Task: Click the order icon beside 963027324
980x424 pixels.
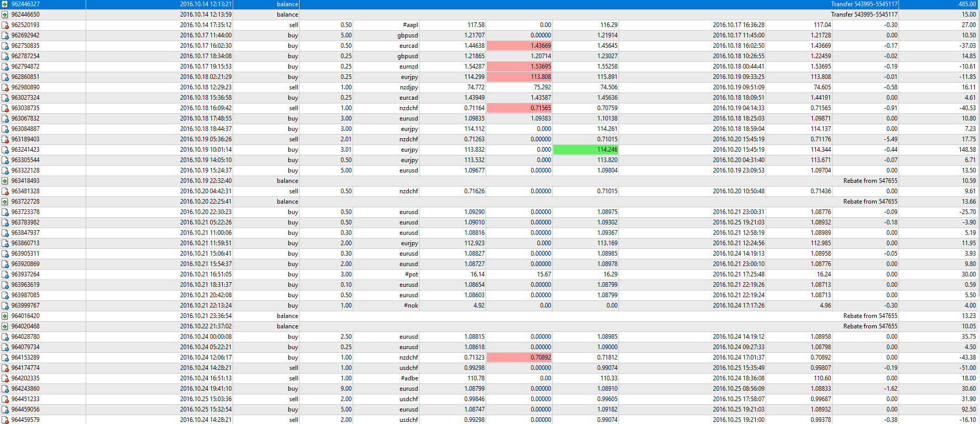Action: pyautogui.click(x=5, y=98)
